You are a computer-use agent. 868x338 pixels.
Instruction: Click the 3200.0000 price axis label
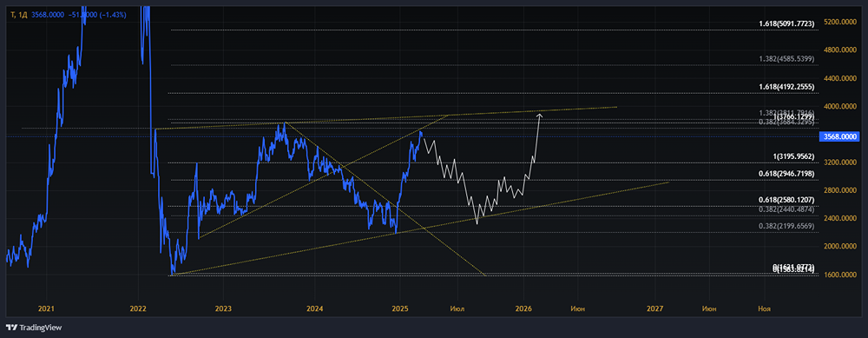click(839, 162)
